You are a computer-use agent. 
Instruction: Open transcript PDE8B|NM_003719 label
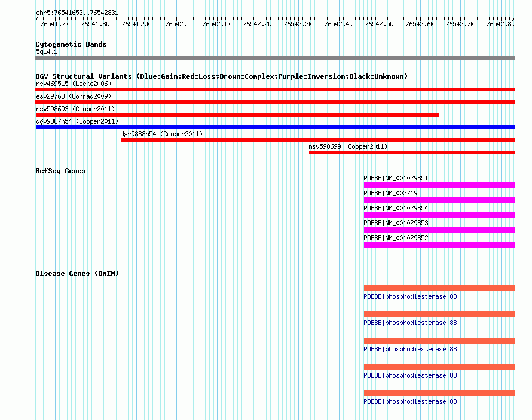(x=390, y=193)
